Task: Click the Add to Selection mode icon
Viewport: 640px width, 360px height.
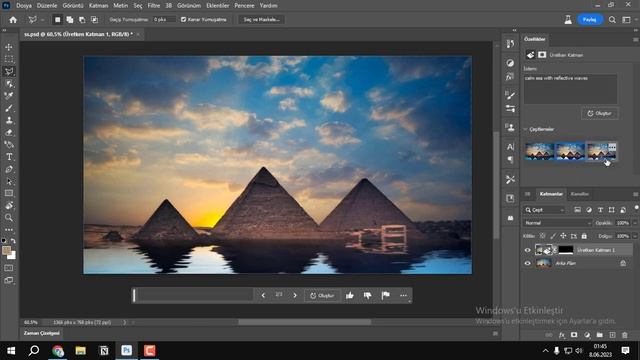Action: [70, 20]
